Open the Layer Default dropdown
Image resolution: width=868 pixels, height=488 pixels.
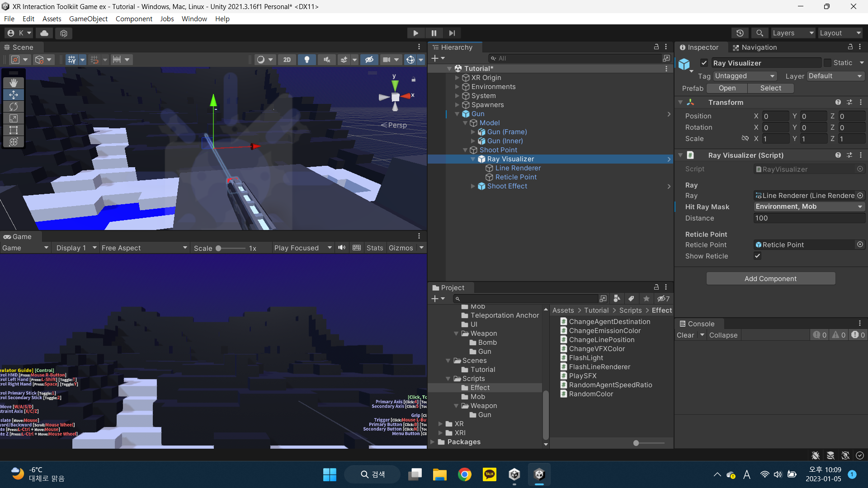click(x=835, y=76)
